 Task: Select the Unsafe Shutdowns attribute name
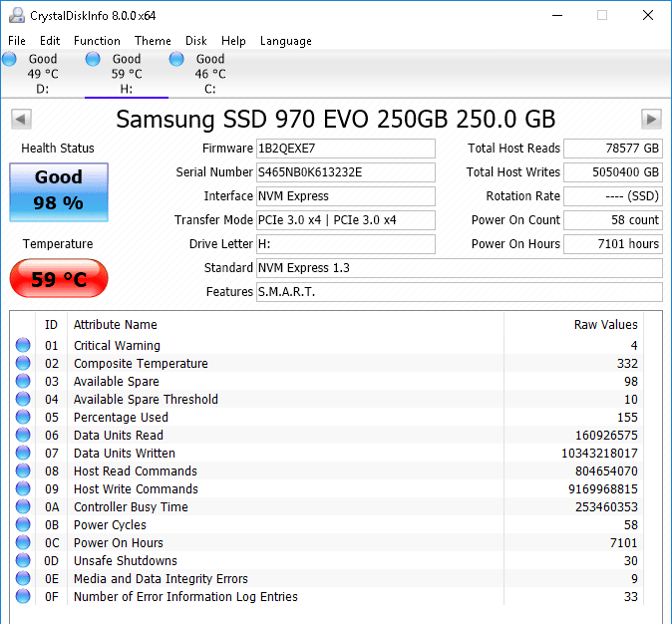[x=126, y=561]
